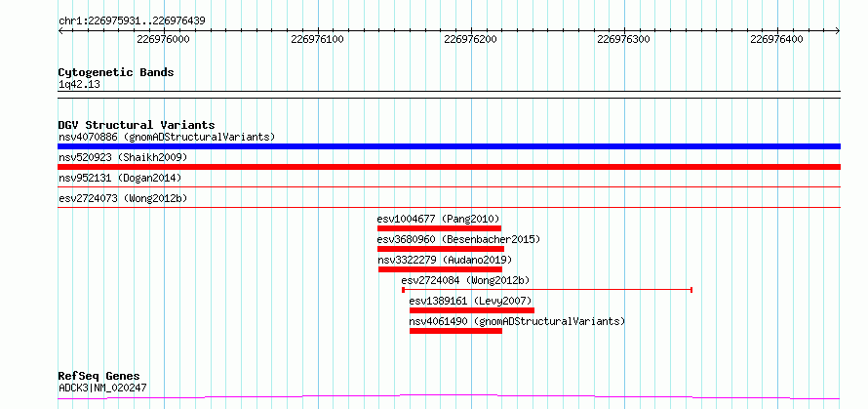The image size is (868, 409).
Task: Select the RefSeq Genes track title
Action: [99, 377]
